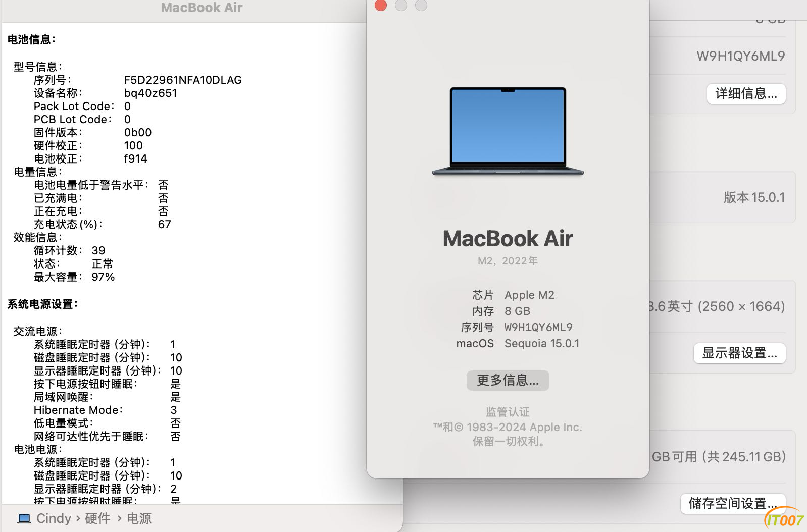The height and width of the screenshot is (532, 807).
Task: Open 显示器设置... in Settings window
Action: coord(739,353)
